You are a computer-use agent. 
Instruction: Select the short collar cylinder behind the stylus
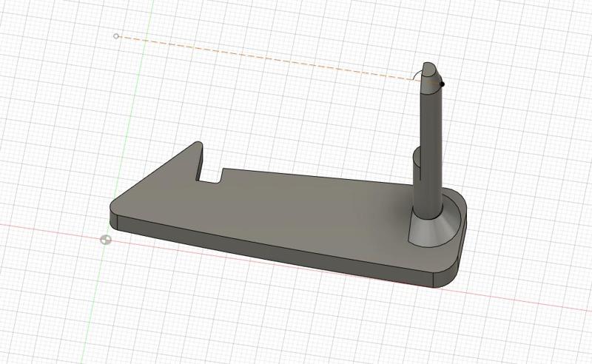417,166
